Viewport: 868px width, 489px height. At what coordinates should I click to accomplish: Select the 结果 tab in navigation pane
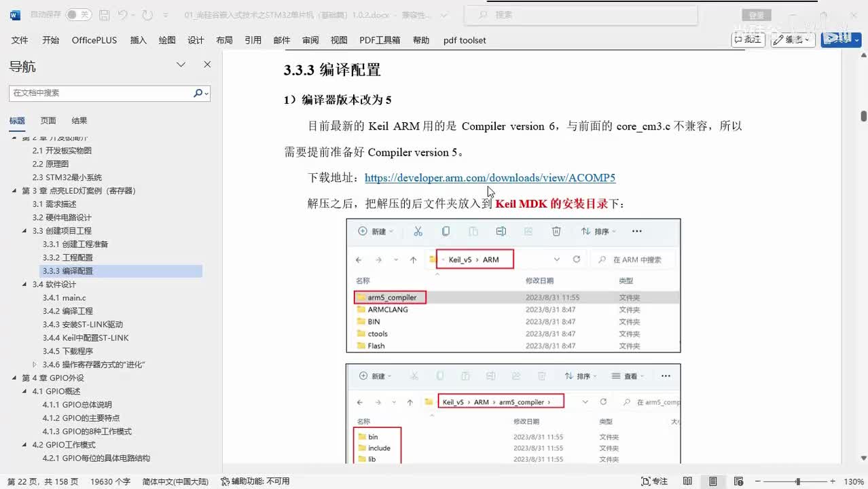click(x=79, y=121)
